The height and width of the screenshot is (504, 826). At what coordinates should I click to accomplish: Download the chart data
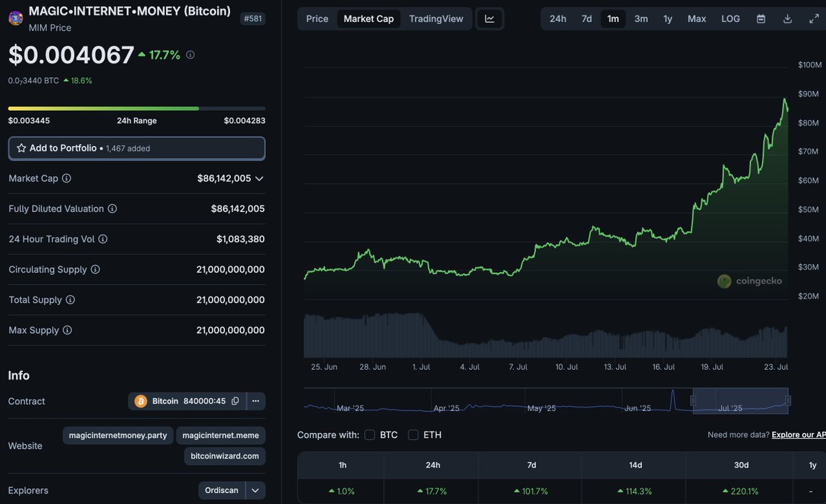(x=787, y=19)
